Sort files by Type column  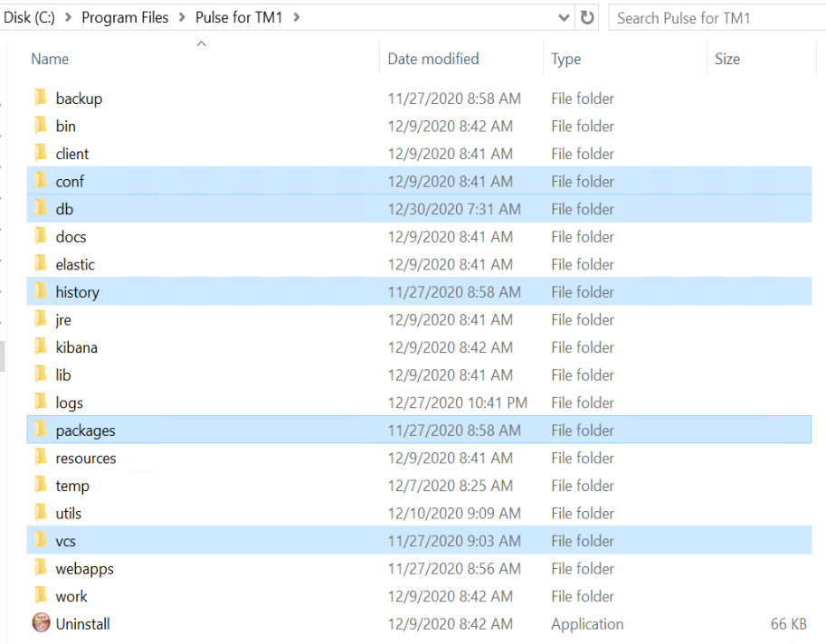[565, 59]
